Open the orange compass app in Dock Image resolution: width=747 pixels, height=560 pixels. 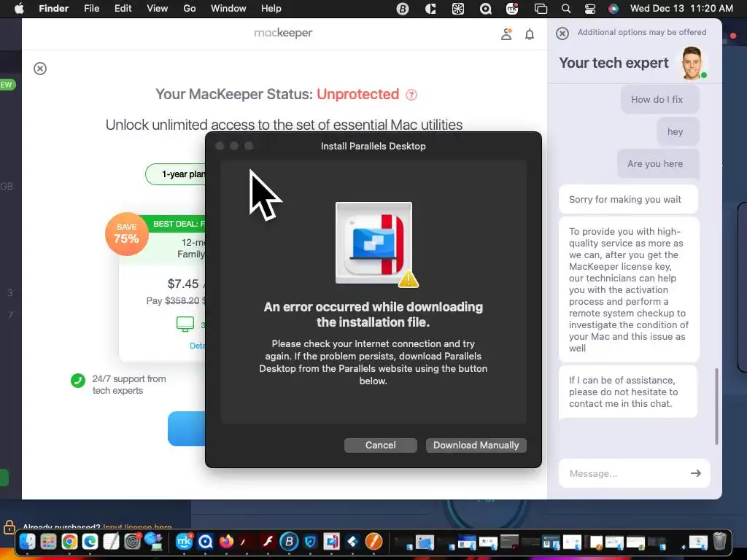(374, 542)
